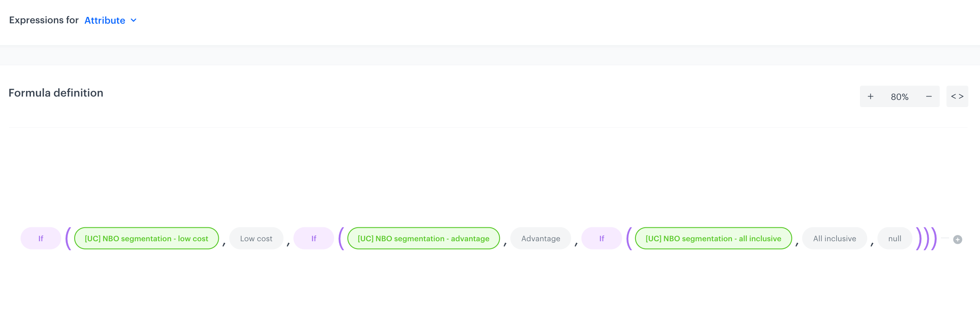This screenshot has height=310, width=980.
Task: Click the Formula definition section header
Action: pos(56,93)
